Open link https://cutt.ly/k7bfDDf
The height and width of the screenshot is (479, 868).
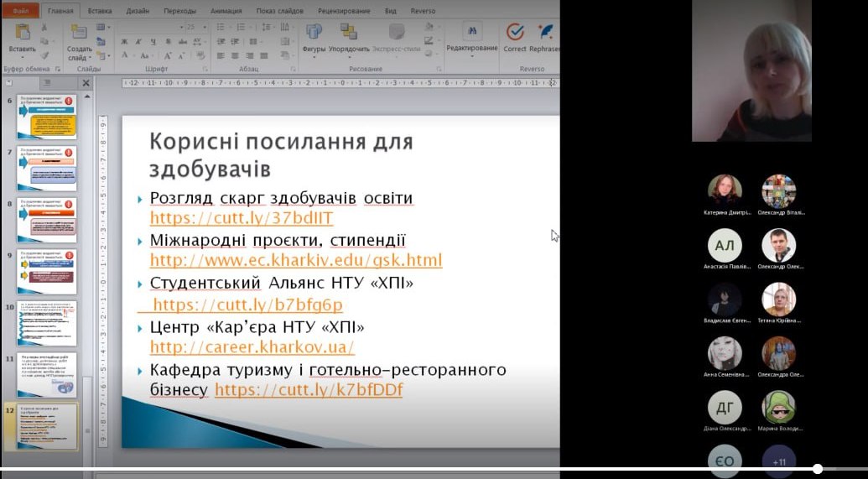[309, 389]
